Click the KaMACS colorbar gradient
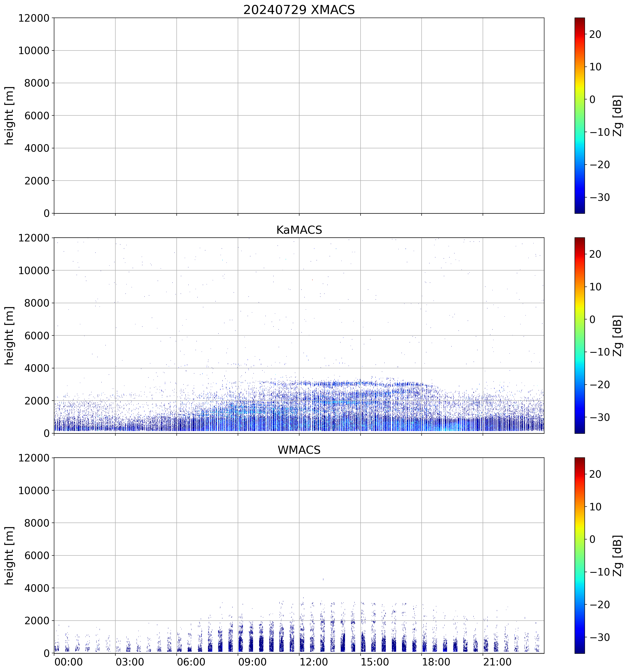This screenshot has height=672, width=628. coord(579,335)
